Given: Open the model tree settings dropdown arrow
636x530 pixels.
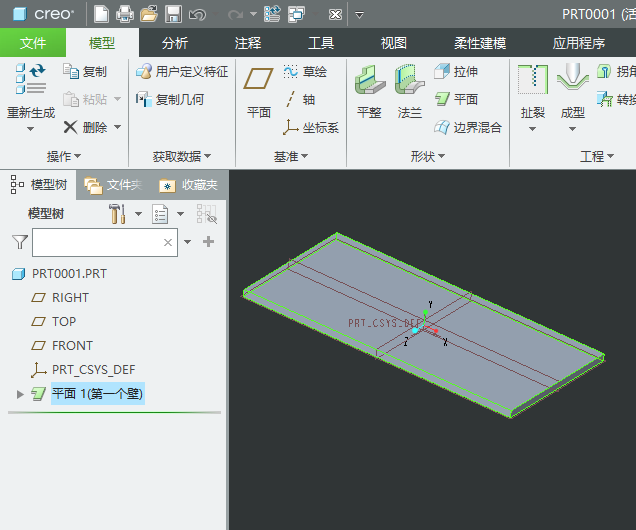Looking at the screenshot, I should tap(138, 214).
